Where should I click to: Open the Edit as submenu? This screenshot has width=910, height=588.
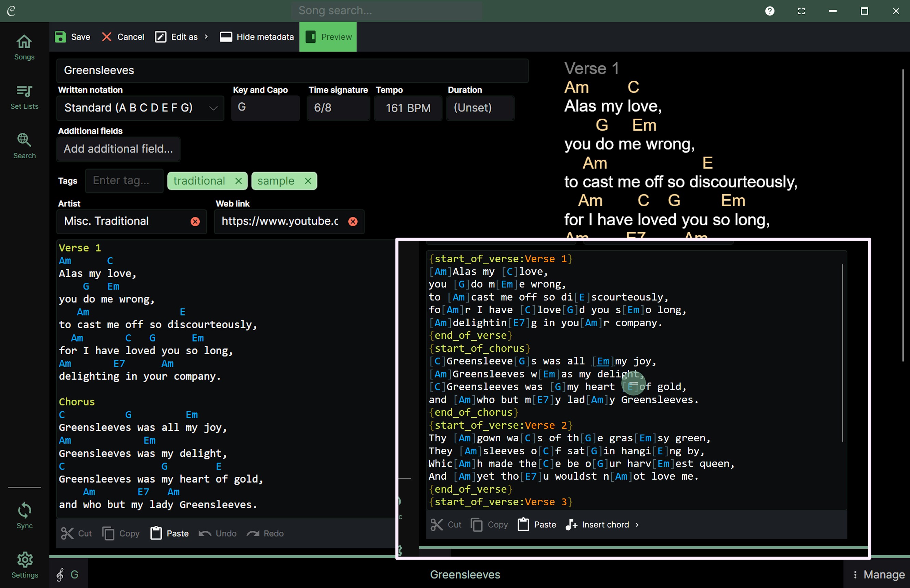click(x=182, y=37)
